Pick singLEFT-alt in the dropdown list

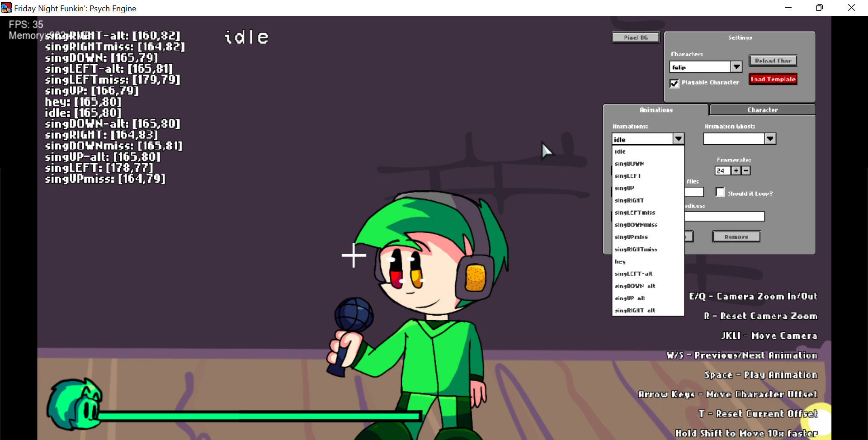[648, 274]
